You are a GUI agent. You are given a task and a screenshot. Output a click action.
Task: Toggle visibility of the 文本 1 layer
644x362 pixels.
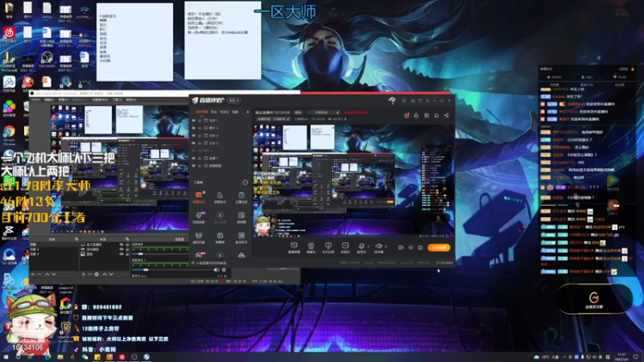click(x=194, y=121)
